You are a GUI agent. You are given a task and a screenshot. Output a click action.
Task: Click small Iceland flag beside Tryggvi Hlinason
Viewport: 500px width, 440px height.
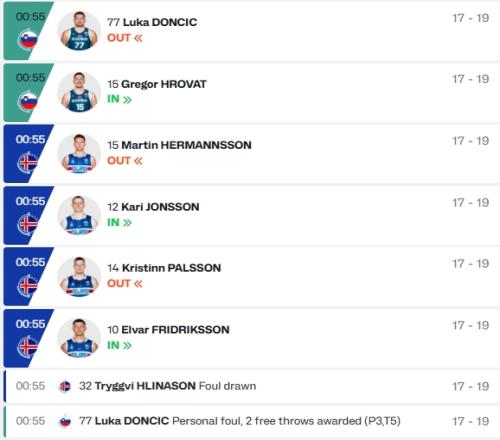(x=65, y=386)
